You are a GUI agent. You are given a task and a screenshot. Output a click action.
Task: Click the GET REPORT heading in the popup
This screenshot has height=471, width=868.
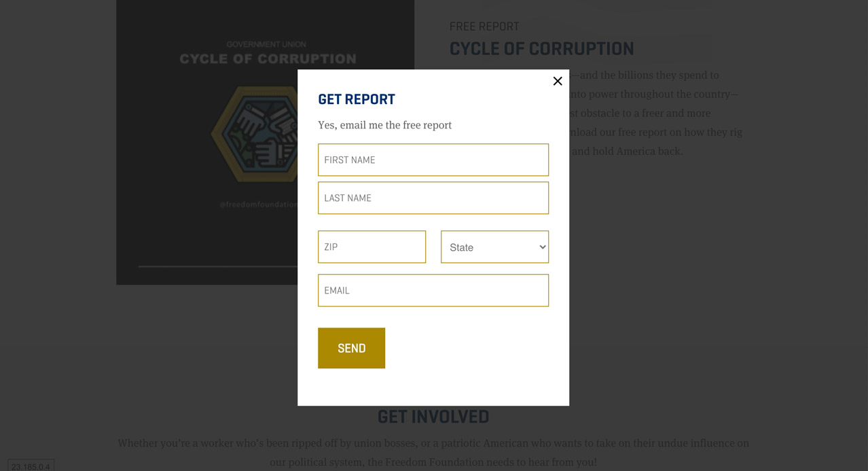[357, 99]
